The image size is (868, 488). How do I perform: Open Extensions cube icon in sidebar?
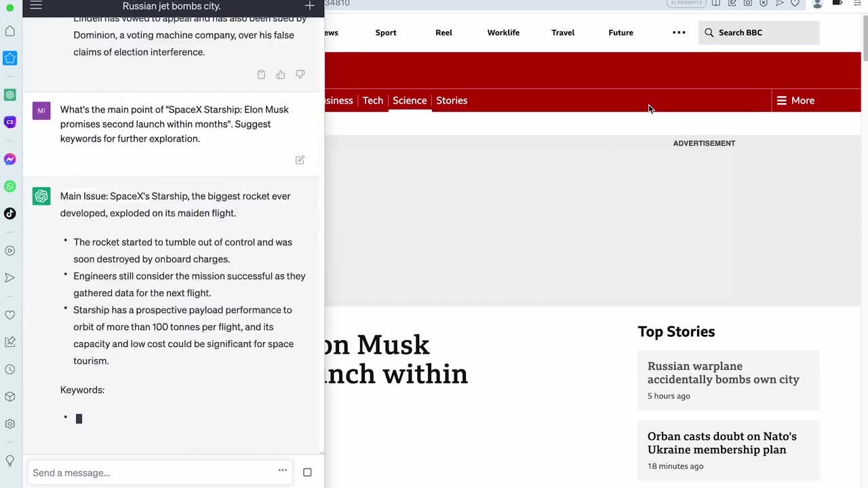(x=10, y=396)
